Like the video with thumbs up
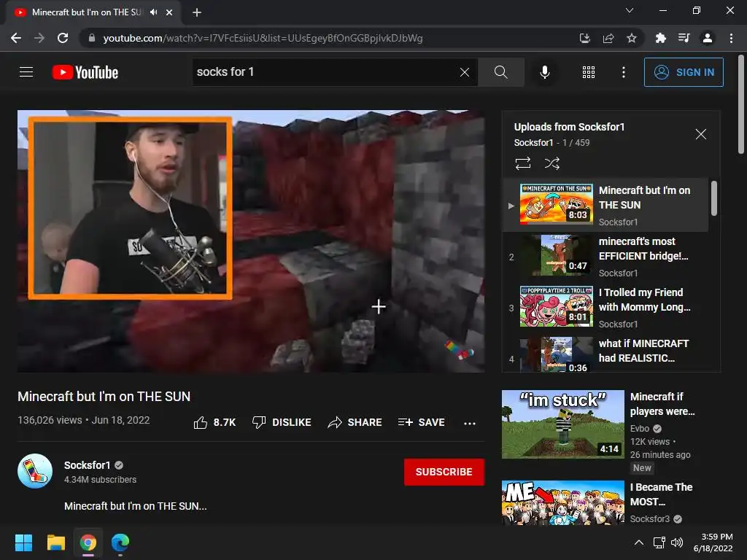The height and width of the screenshot is (560, 747). point(214,422)
